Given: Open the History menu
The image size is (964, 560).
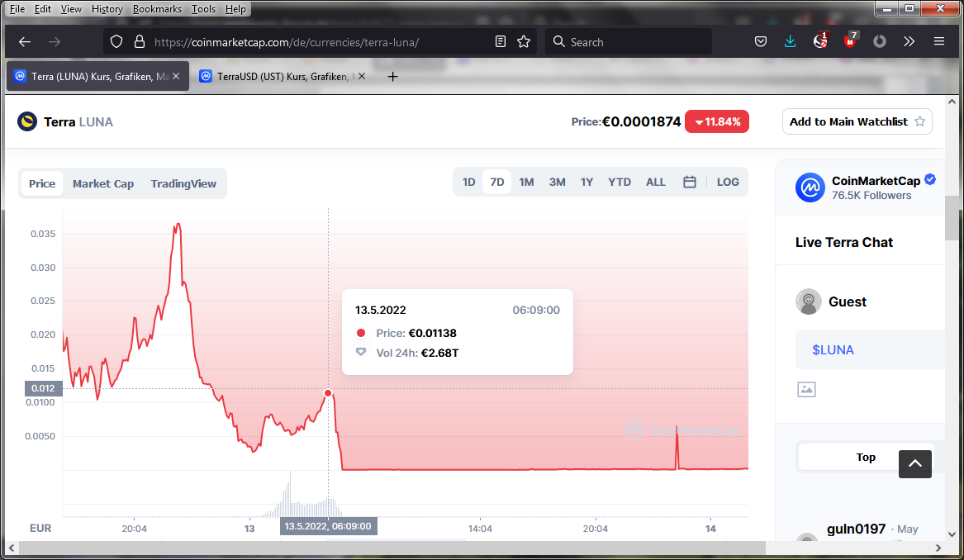Looking at the screenshot, I should 107,8.
